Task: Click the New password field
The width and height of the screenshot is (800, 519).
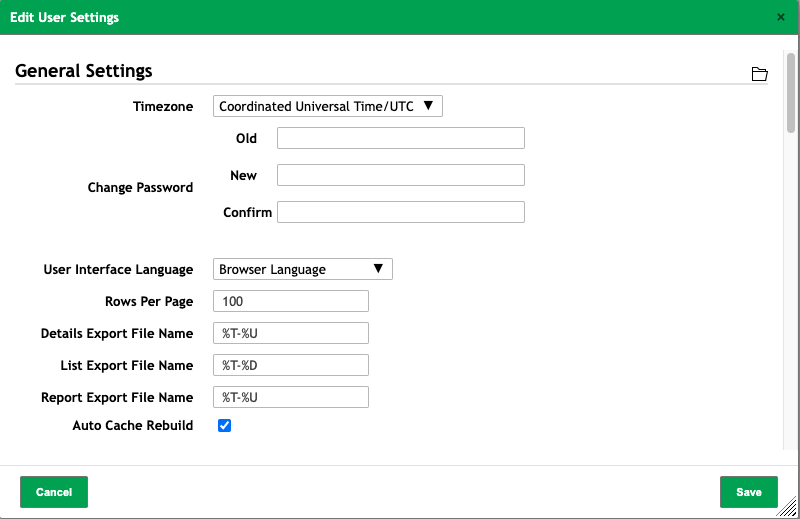Action: point(401,175)
